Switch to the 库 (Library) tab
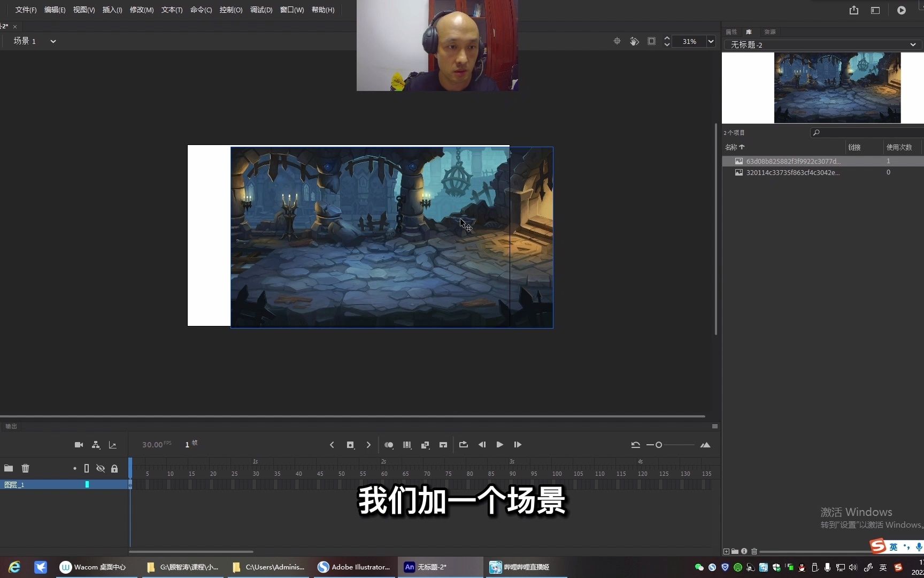This screenshot has width=924, height=578. (x=749, y=32)
